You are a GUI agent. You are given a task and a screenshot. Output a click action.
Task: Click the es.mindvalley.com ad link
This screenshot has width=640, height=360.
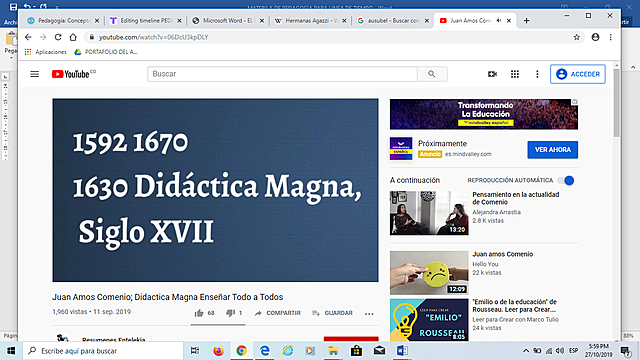pos(468,154)
